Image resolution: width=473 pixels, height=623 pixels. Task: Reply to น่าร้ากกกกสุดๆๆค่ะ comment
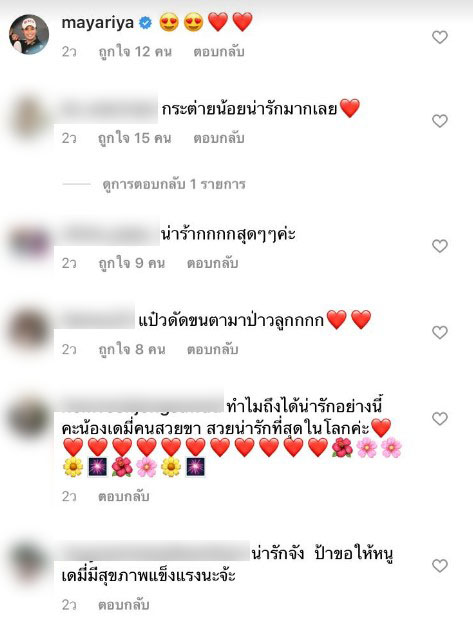tap(213, 263)
